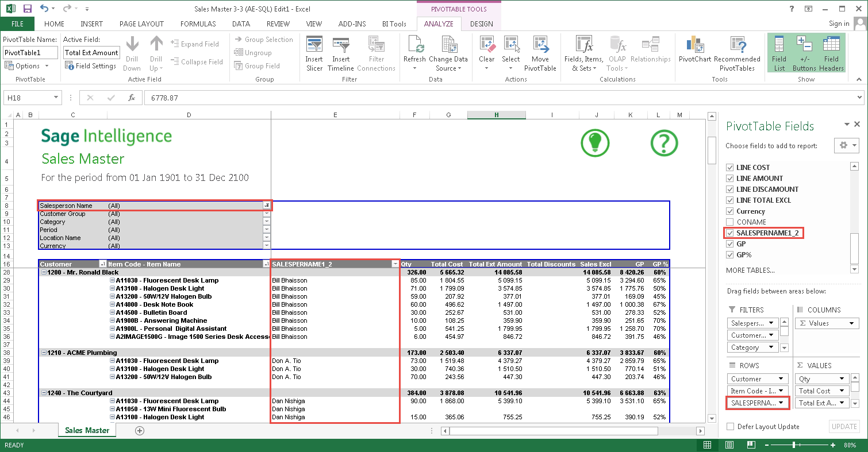
Task: Collapse customer 1200 - Mr. Ronald Black
Action: tap(43, 272)
